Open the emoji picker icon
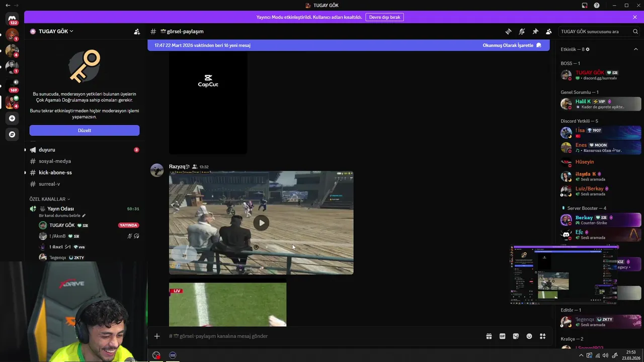The image size is (644, 362). [x=529, y=336]
